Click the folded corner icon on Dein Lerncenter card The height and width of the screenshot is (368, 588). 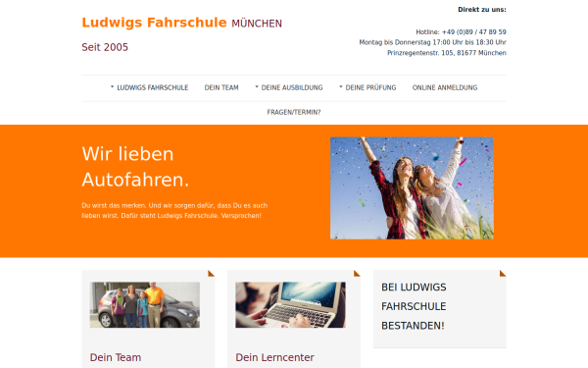pos(357,274)
